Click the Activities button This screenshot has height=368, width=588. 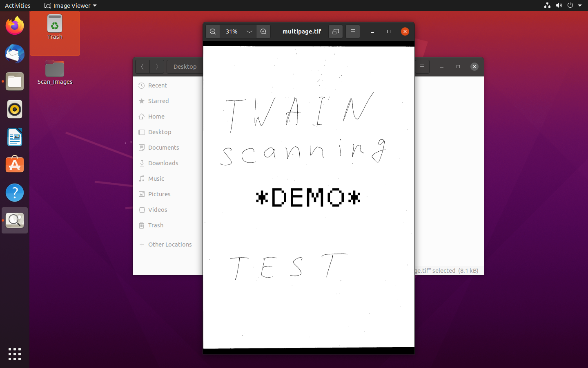[x=18, y=6]
